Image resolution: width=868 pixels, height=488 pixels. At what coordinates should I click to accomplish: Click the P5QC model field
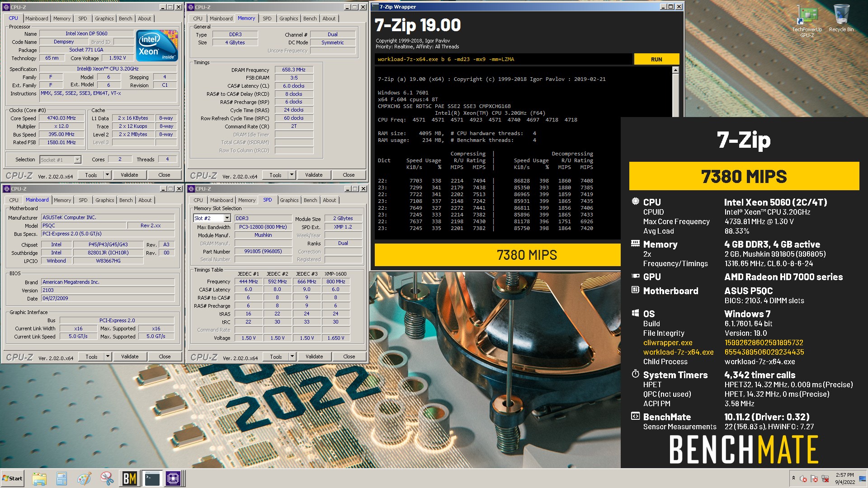84,225
